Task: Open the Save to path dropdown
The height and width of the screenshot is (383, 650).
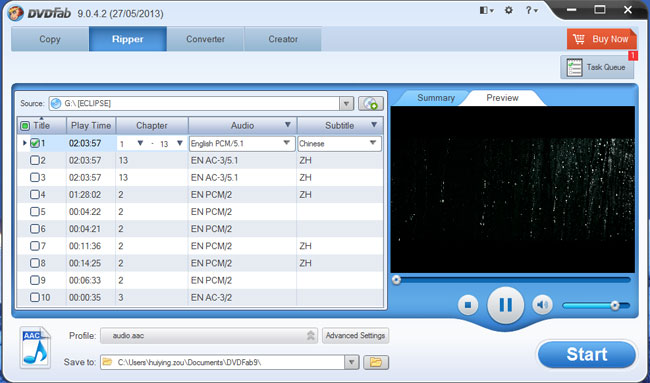Action: click(x=352, y=362)
